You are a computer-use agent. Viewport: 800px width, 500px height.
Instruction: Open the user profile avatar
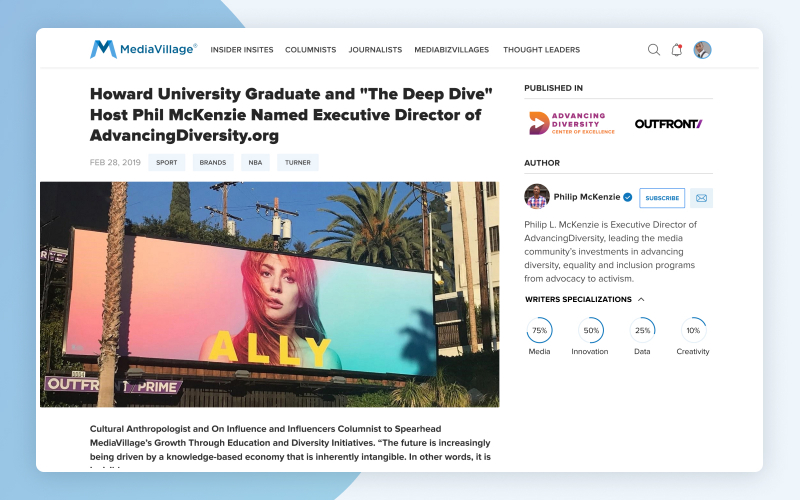702,49
